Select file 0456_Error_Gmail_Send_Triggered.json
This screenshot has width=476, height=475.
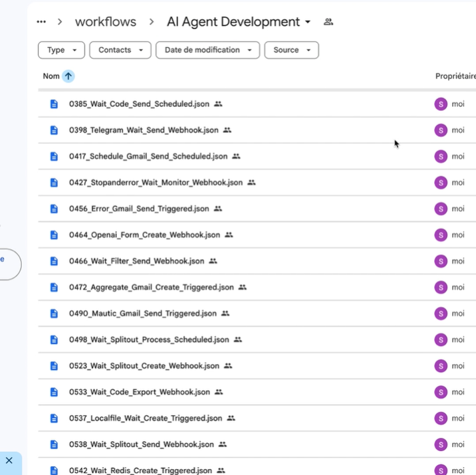pyautogui.click(x=139, y=209)
